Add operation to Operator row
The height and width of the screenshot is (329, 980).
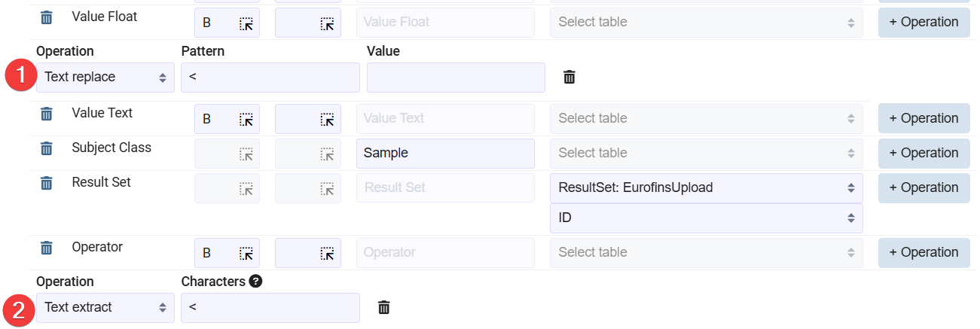(924, 252)
